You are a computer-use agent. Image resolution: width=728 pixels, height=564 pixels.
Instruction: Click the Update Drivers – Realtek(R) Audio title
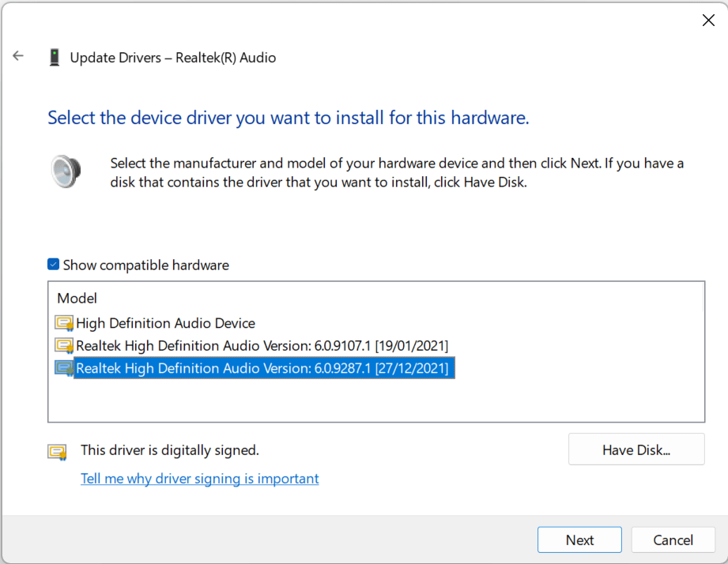(173, 58)
